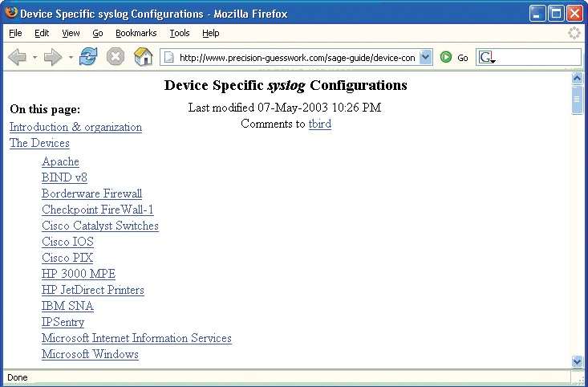The width and height of the screenshot is (588, 387).
Task: Open the View menu
Action: point(71,33)
